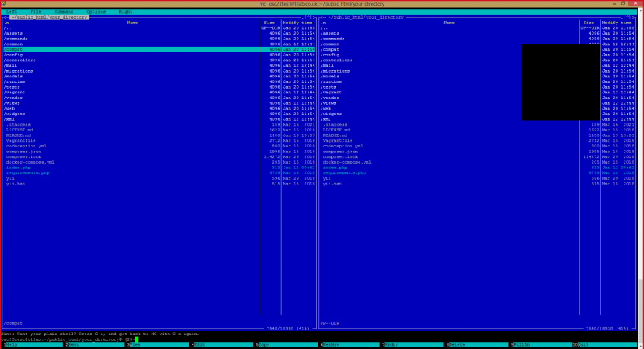Sort right panel by Modify time header
The height and width of the screenshot is (349, 644).
point(614,22)
